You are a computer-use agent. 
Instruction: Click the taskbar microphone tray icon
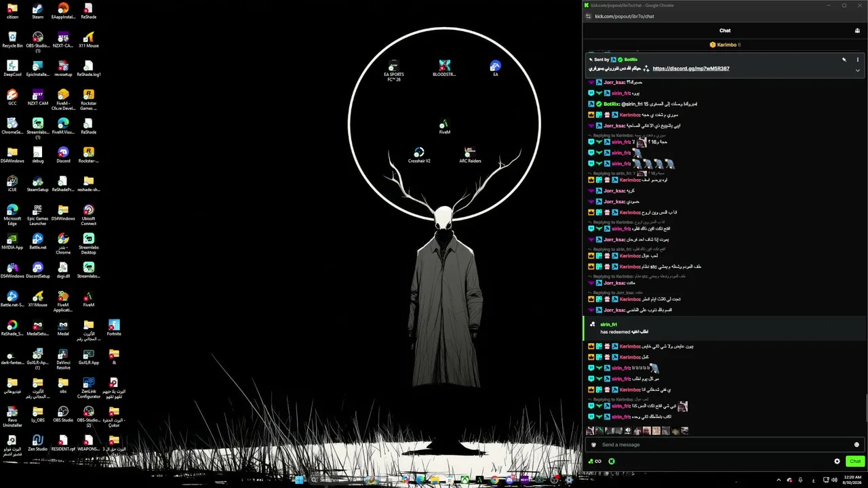click(x=801, y=480)
